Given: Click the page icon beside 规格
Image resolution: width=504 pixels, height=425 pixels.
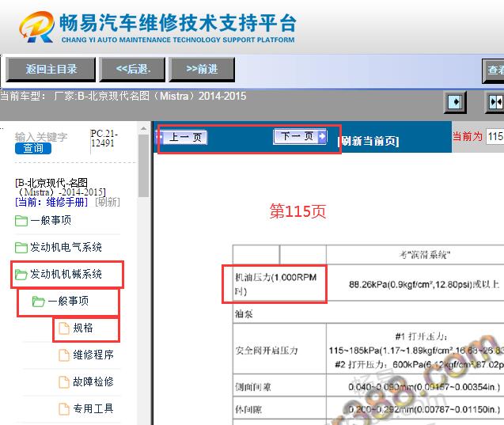Looking at the screenshot, I should [x=64, y=328].
